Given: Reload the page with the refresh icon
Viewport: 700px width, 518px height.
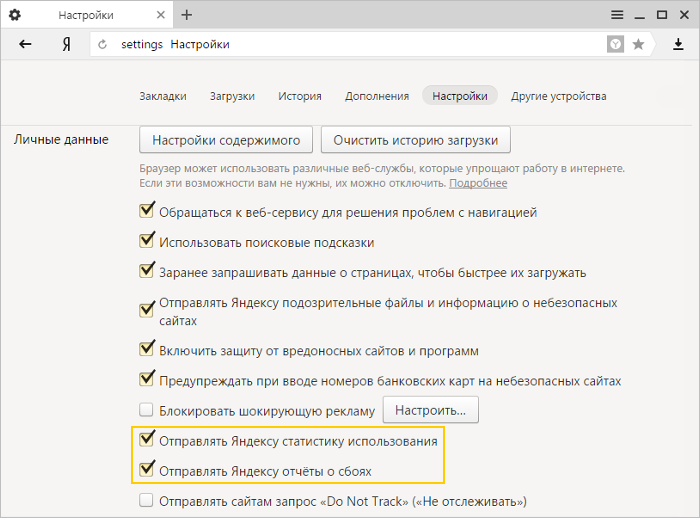Looking at the screenshot, I should point(102,45).
